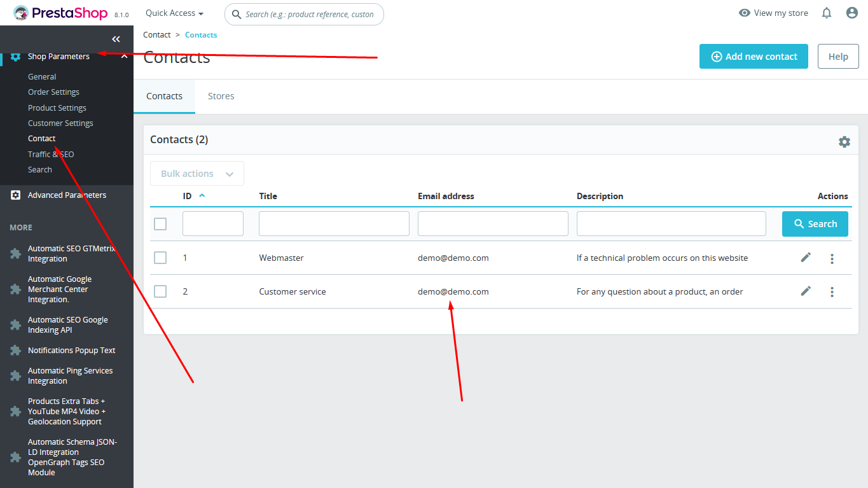Click the PrestaShop logo

coord(62,13)
